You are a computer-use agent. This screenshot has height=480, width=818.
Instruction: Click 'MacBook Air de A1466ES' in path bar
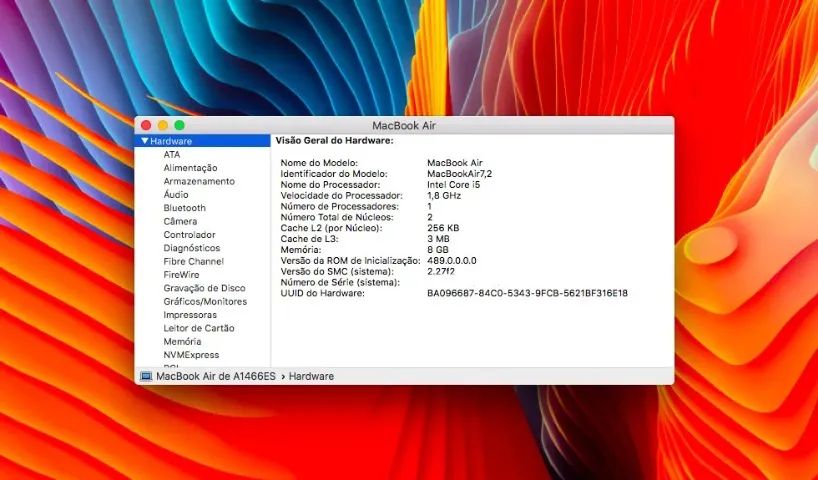point(215,376)
